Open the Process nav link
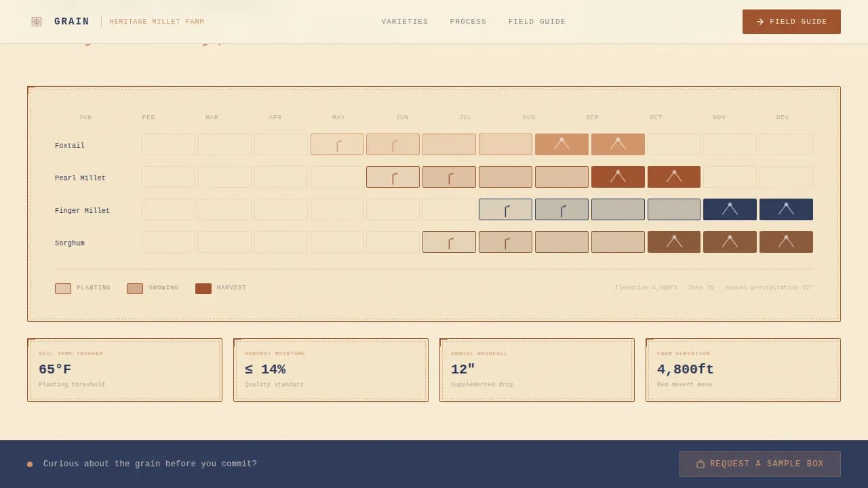The width and height of the screenshot is (868, 488). click(x=469, y=22)
